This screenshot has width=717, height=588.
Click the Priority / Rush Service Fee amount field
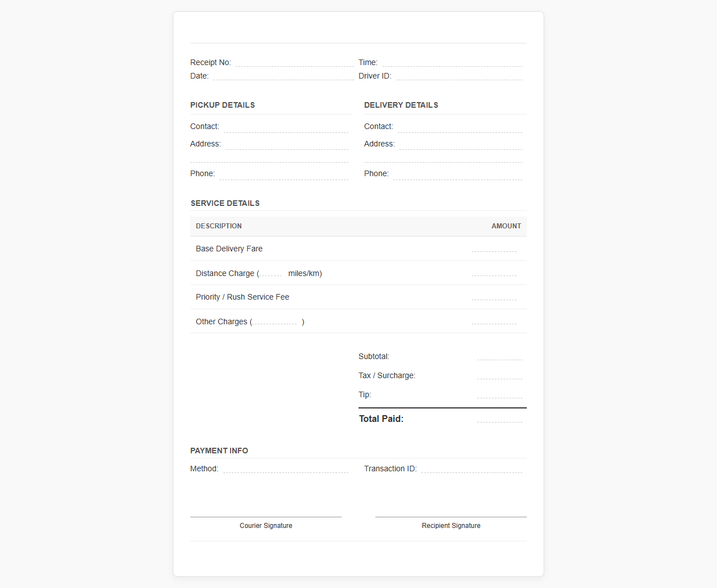[494, 295]
